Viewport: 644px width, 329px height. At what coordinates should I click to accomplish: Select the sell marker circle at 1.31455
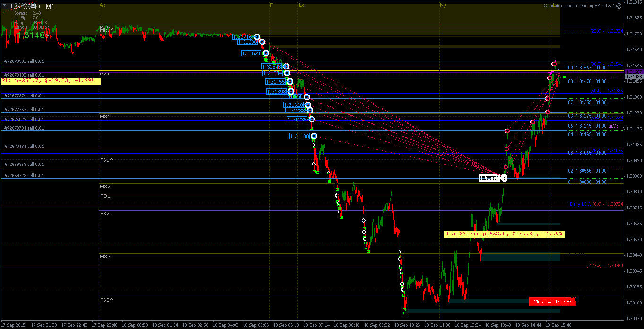coord(290,82)
